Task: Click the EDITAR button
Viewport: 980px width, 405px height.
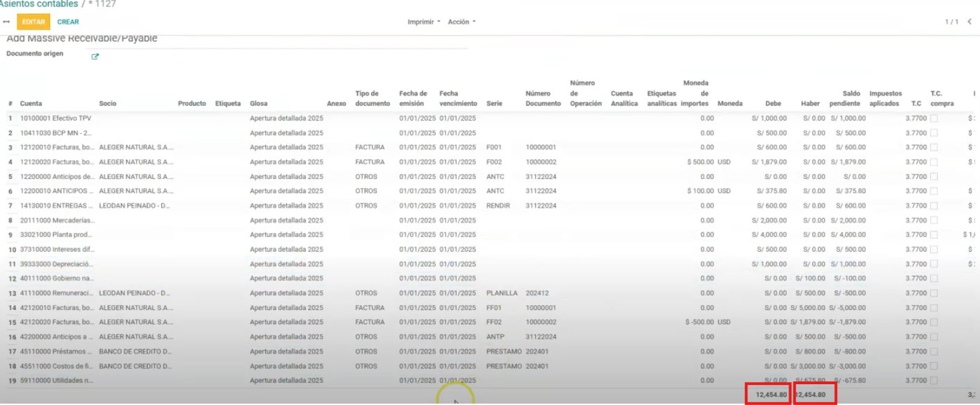Action: point(33,22)
